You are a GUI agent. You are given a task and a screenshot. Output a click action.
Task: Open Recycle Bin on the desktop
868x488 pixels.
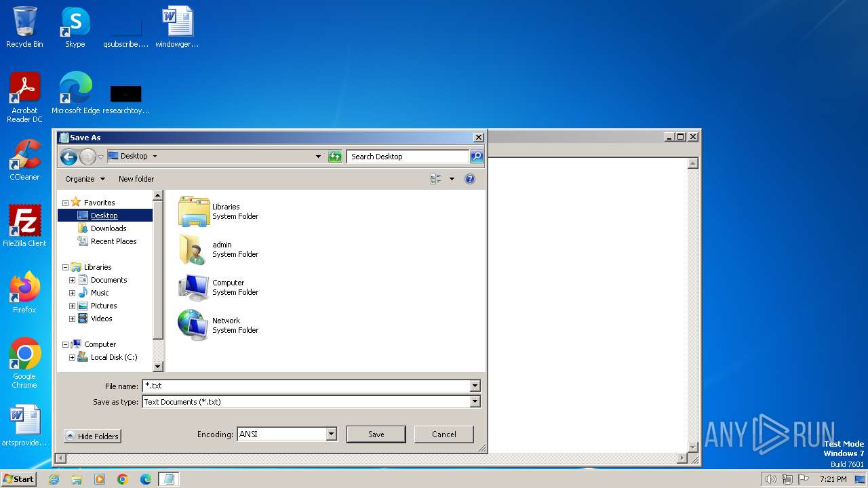pyautogui.click(x=24, y=27)
